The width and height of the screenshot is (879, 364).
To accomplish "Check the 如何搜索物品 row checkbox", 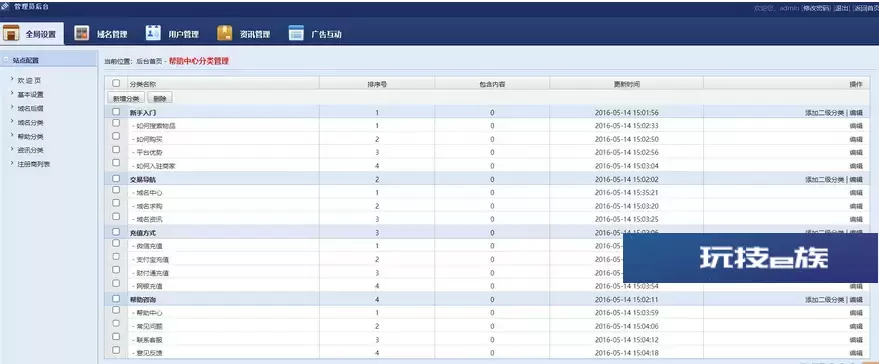I will point(116,123).
